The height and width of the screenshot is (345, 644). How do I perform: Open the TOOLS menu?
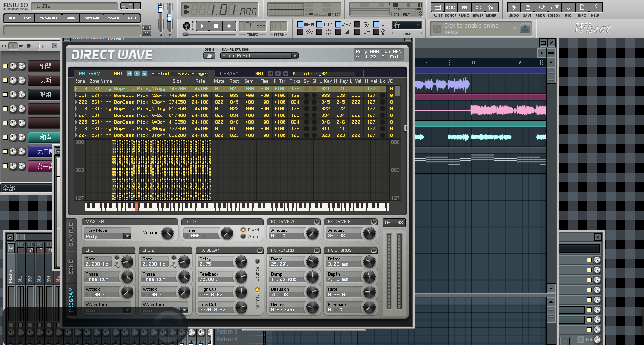[x=114, y=18]
